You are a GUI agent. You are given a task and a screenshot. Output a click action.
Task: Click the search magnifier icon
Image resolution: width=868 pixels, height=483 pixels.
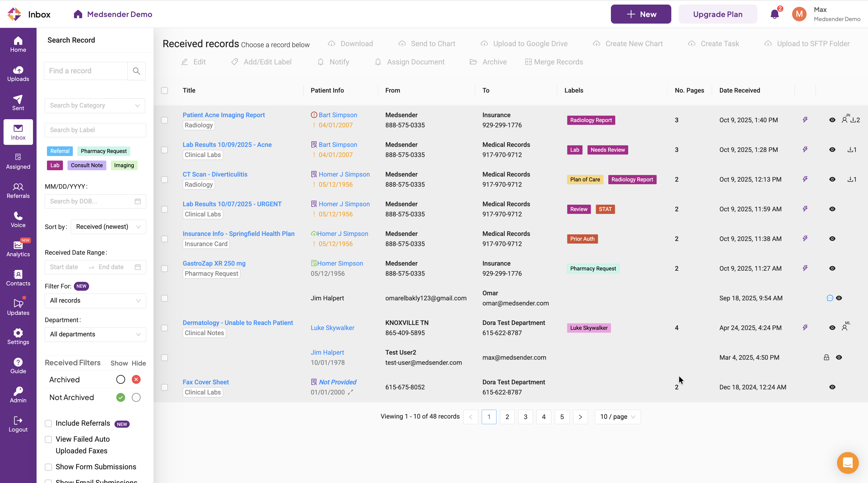tap(137, 71)
